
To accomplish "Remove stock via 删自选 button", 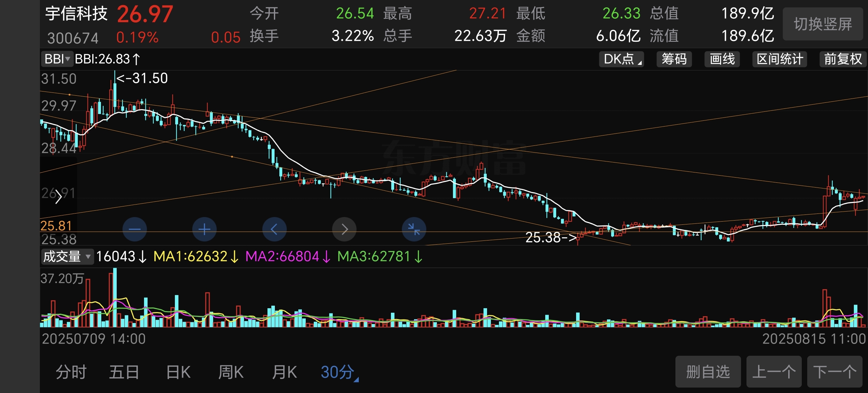I will tap(708, 372).
